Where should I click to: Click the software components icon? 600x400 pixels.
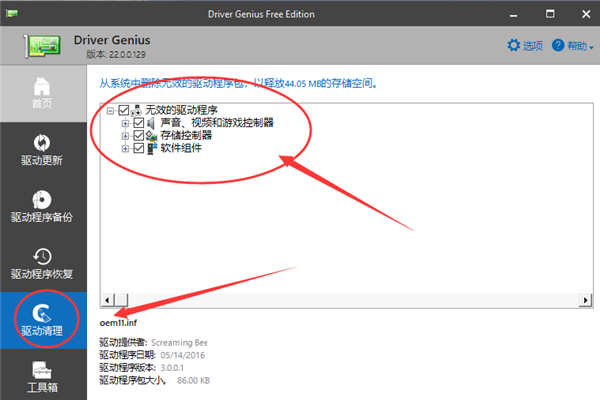(152, 148)
